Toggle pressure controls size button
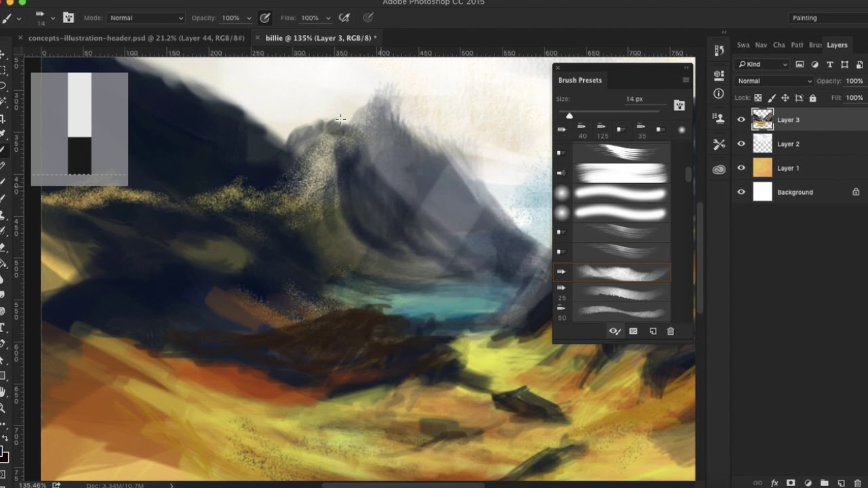Image resolution: width=868 pixels, height=488 pixels. point(368,18)
